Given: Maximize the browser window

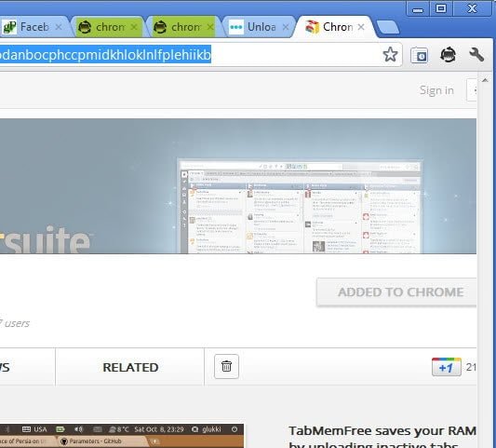Looking at the screenshot, I should pos(441,8).
